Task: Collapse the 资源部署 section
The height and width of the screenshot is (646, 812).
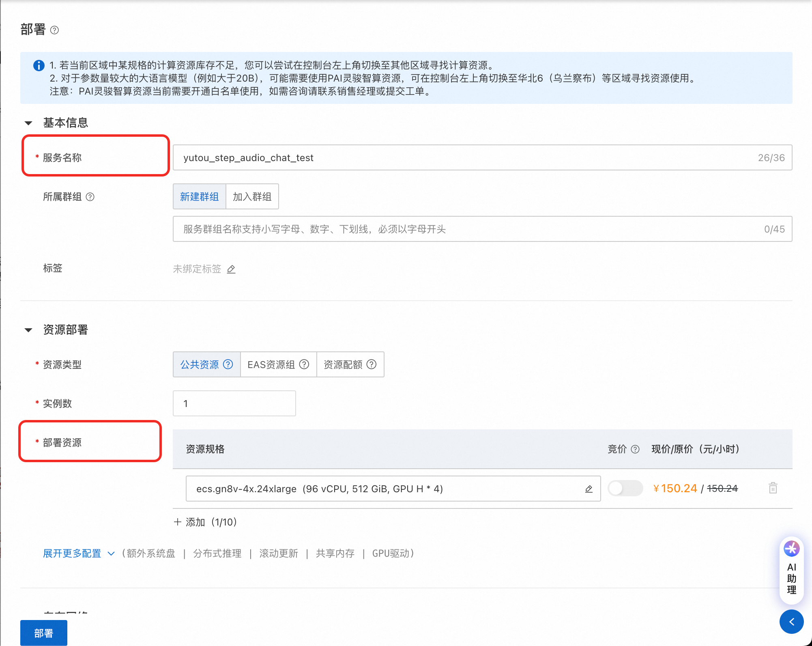Action: (x=28, y=329)
